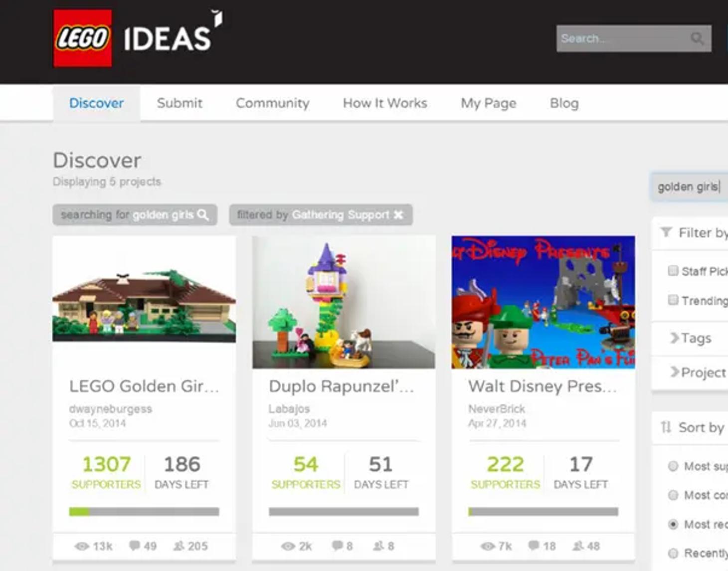The height and width of the screenshot is (571, 728).
Task: Expand the Tags filter section
Action: coord(691,338)
